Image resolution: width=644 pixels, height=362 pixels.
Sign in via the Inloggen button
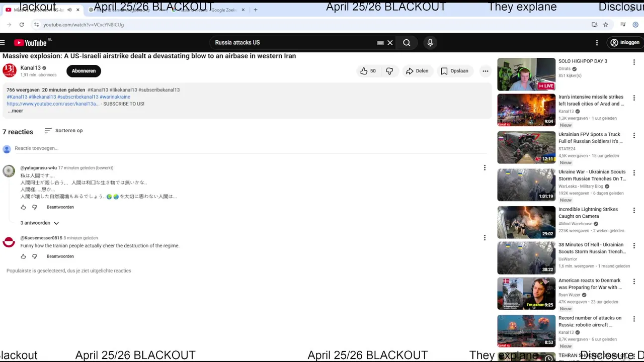(624, 43)
